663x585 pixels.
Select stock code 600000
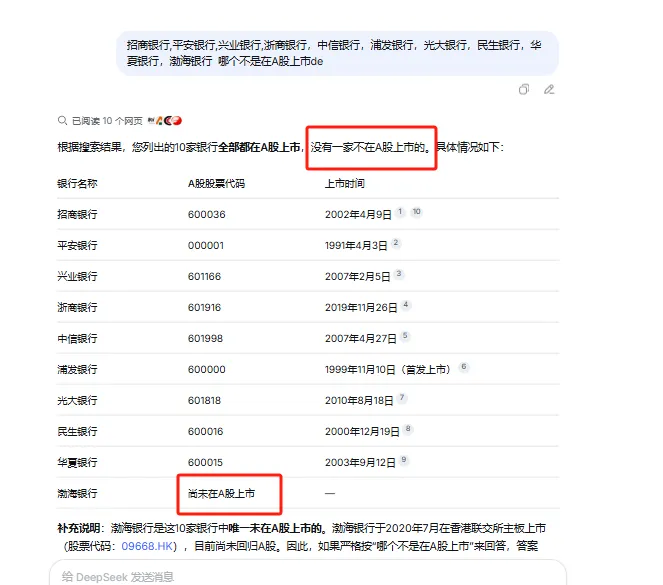206,369
